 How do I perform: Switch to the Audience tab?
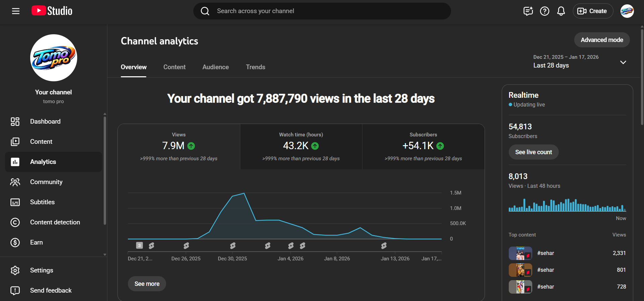point(215,67)
